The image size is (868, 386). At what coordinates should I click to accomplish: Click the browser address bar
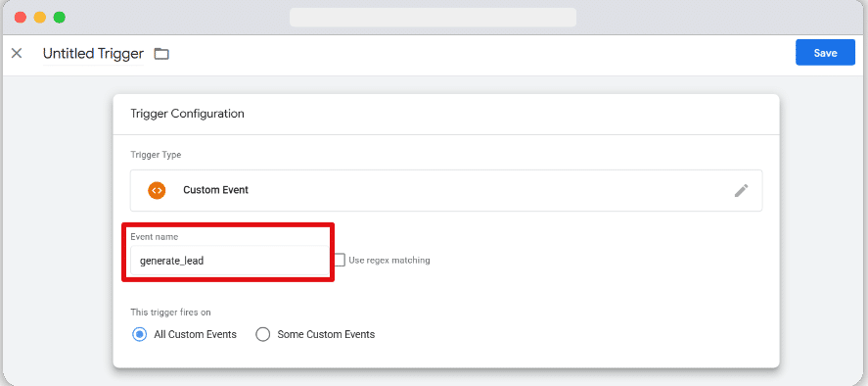click(x=433, y=18)
